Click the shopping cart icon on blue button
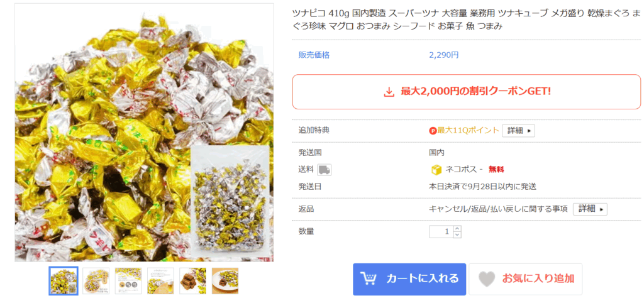 click(369, 278)
